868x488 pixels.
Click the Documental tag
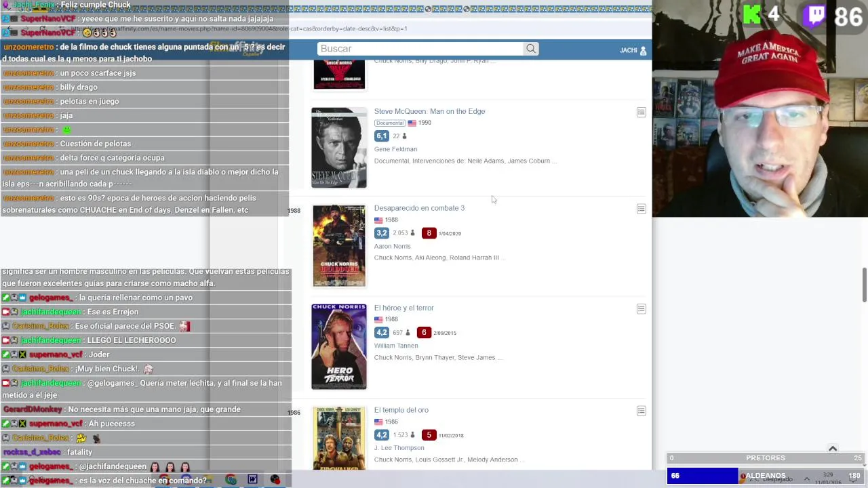point(389,123)
